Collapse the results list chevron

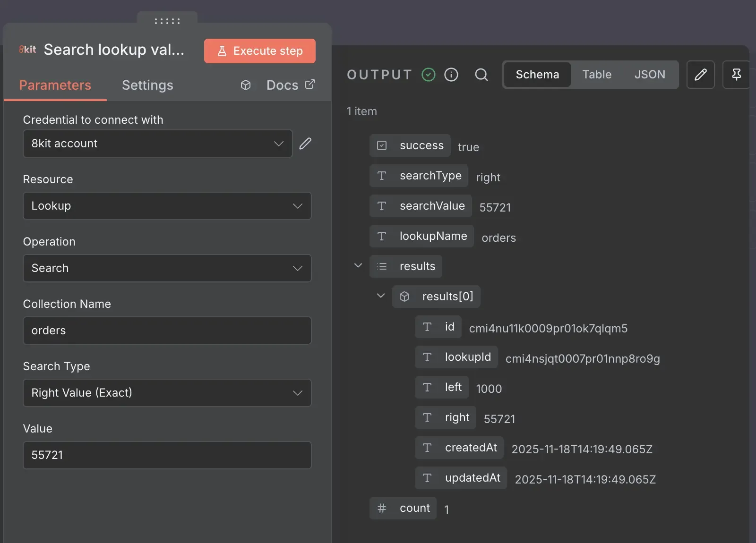[x=358, y=265]
